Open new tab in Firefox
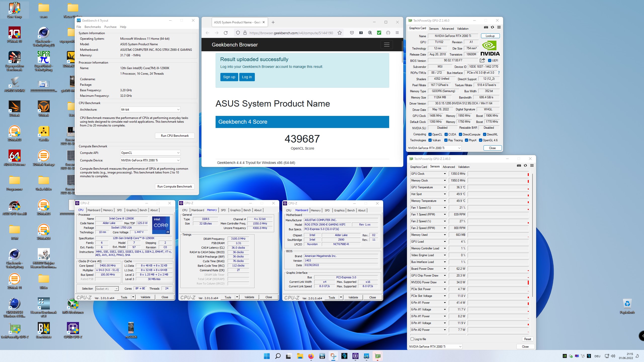This screenshot has height=362, width=644. point(273,22)
